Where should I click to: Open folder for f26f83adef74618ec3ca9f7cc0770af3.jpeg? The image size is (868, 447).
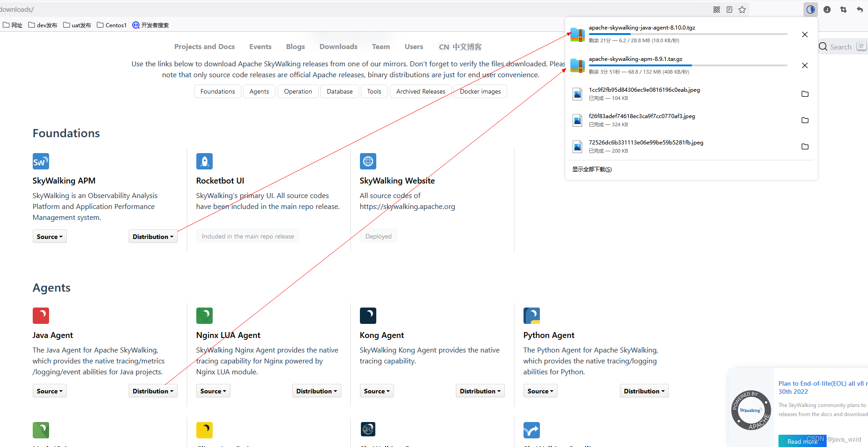point(805,120)
